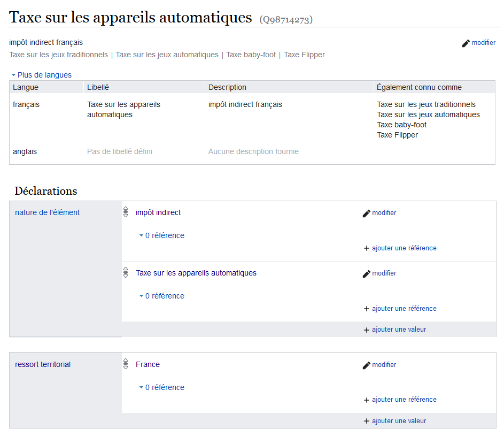The width and height of the screenshot is (504, 436).
Task: Add a reference to impôt indirect statement
Action: coord(404,248)
